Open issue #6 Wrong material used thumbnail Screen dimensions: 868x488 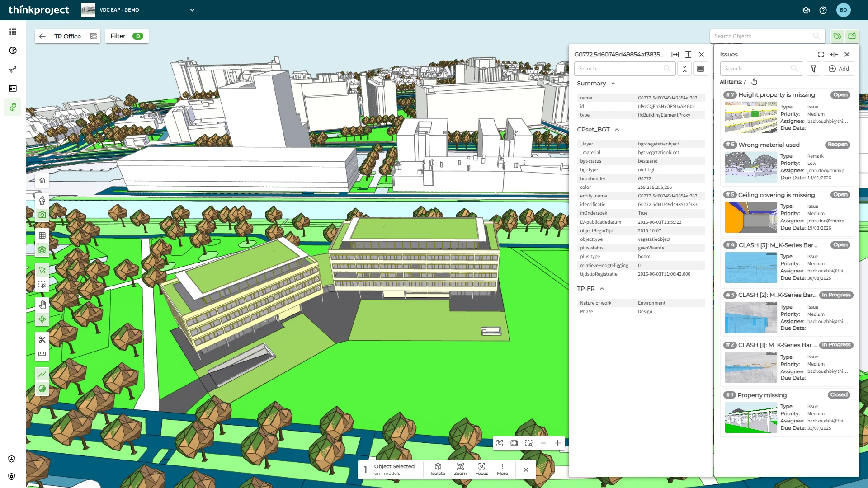click(750, 167)
